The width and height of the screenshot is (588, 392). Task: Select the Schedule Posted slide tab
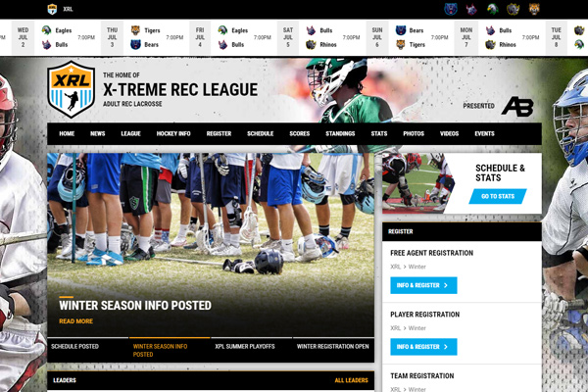pos(74,346)
